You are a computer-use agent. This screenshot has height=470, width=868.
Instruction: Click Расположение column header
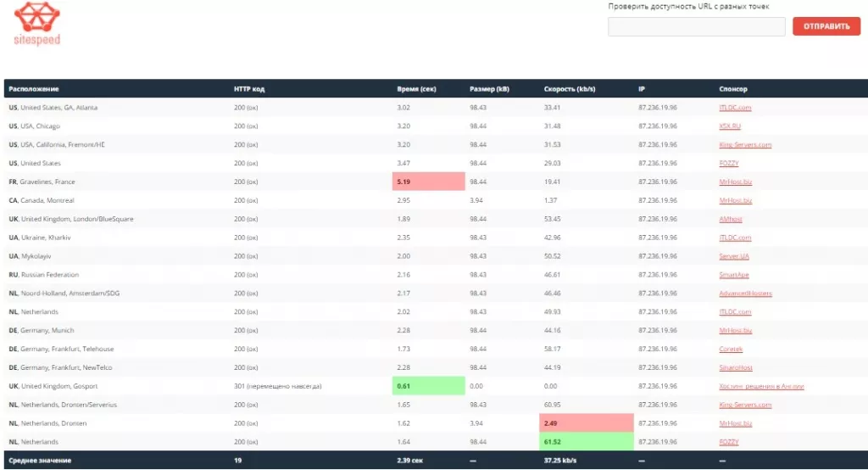(34, 89)
